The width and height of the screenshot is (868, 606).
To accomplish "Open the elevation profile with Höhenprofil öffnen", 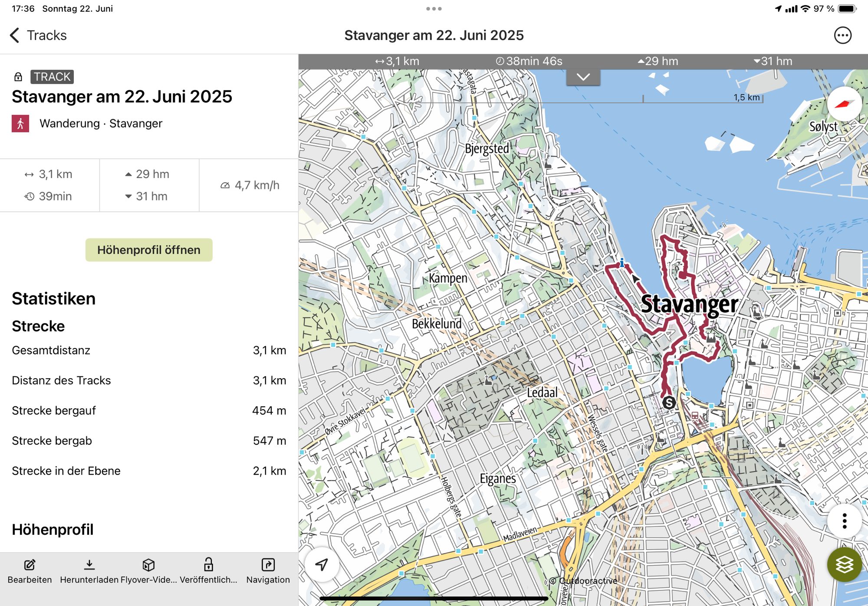I will point(149,250).
